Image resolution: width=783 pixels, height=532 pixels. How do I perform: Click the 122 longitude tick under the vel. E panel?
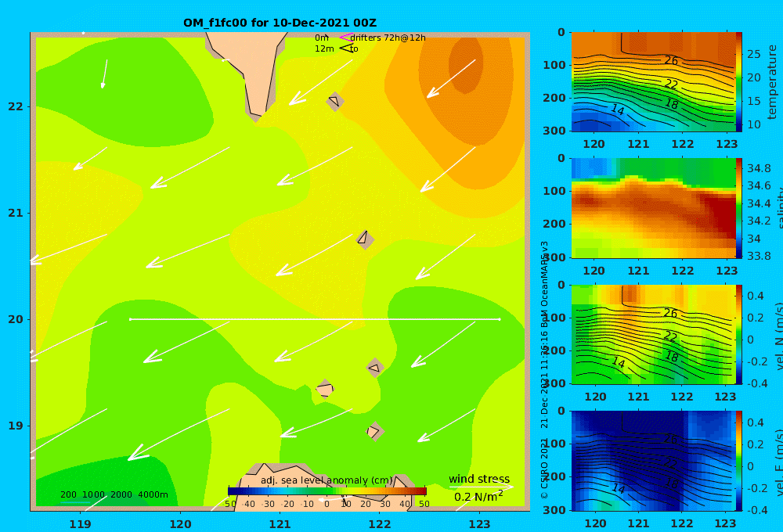pyautogui.click(x=682, y=523)
